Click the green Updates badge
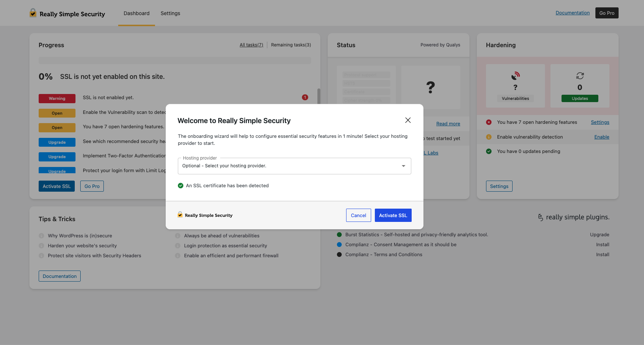This screenshot has width=644, height=345. point(580,98)
